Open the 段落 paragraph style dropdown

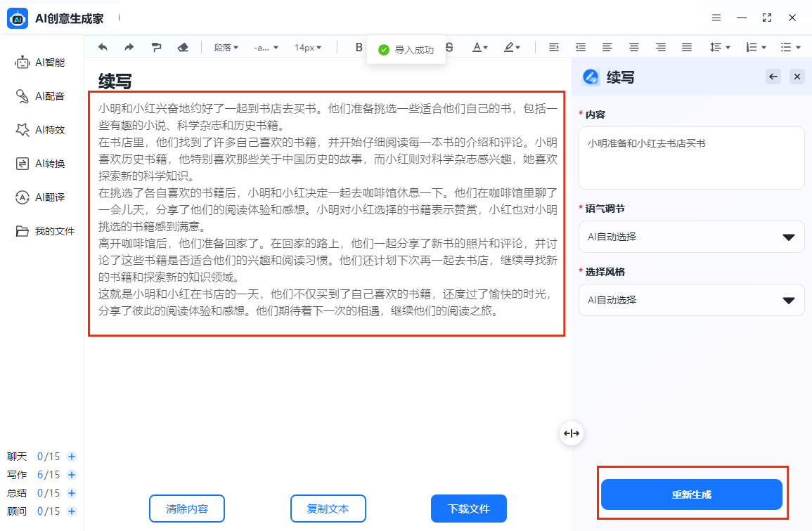click(x=224, y=47)
